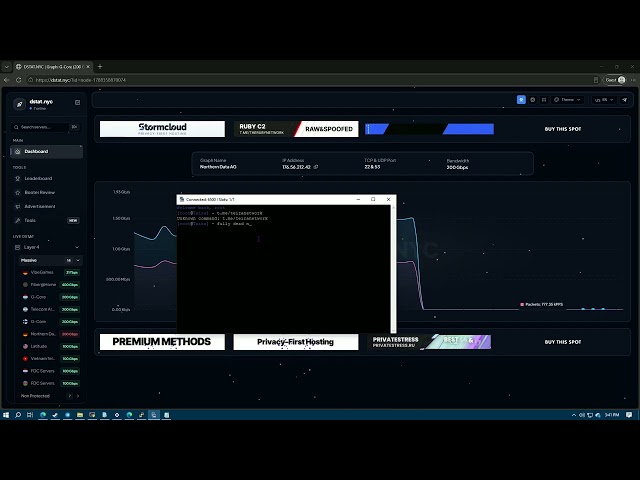
Task: Collapse the Massive server group
Action: (x=78, y=260)
